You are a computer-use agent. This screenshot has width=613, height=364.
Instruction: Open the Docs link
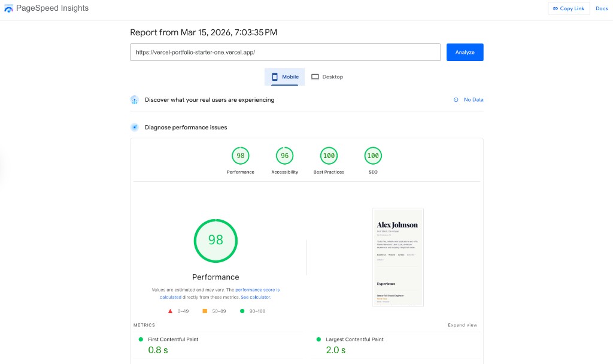click(601, 8)
